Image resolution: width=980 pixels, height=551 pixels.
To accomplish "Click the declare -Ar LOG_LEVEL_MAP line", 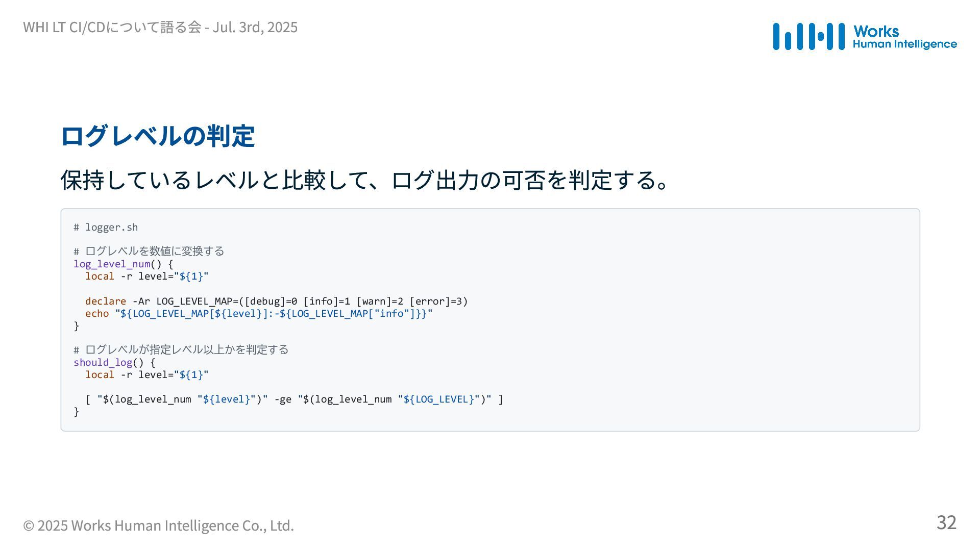I will click(x=276, y=302).
